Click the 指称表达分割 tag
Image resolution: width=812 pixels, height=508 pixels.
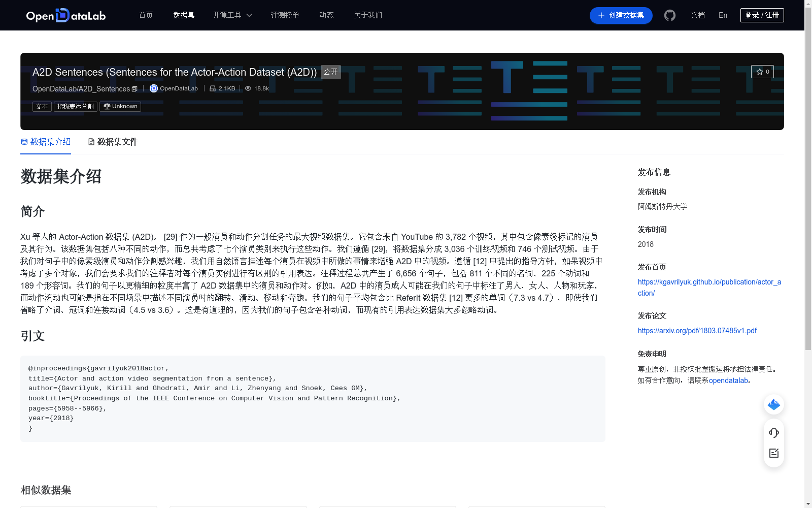coord(75,107)
